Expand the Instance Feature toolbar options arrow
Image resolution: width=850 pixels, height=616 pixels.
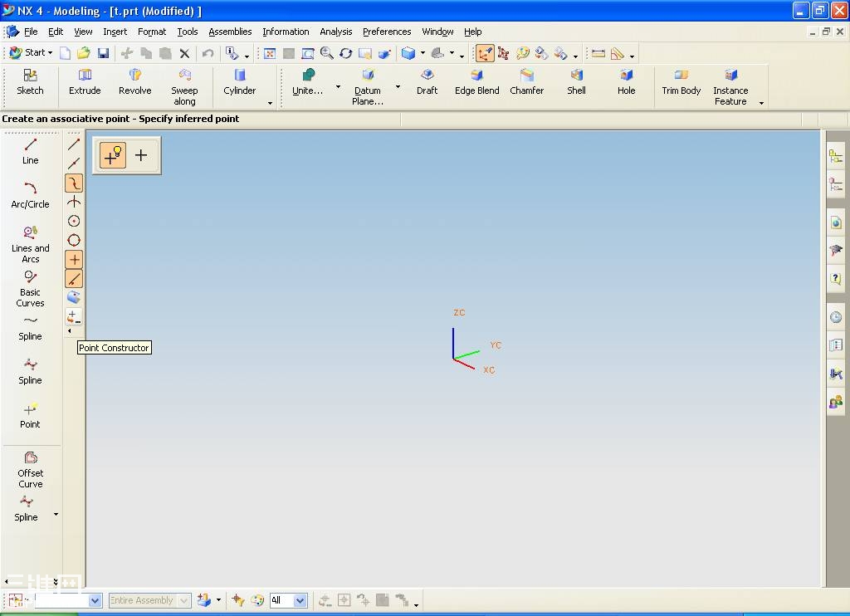761,103
